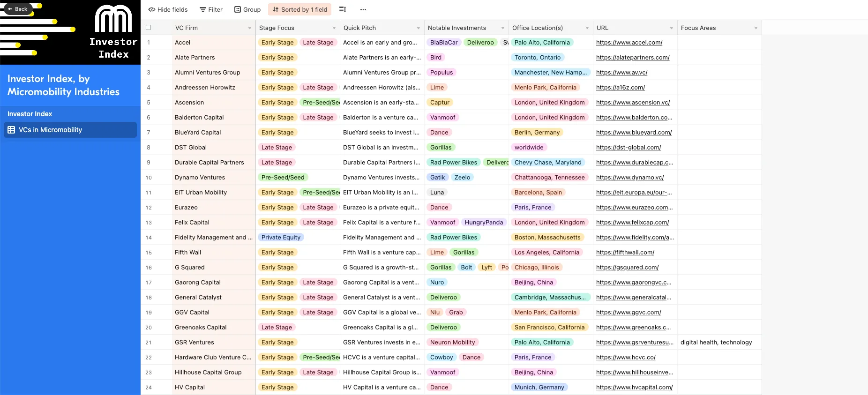Open the Sorted by 1 field menu
This screenshot has width=868, height=395.
pos(300,9)
